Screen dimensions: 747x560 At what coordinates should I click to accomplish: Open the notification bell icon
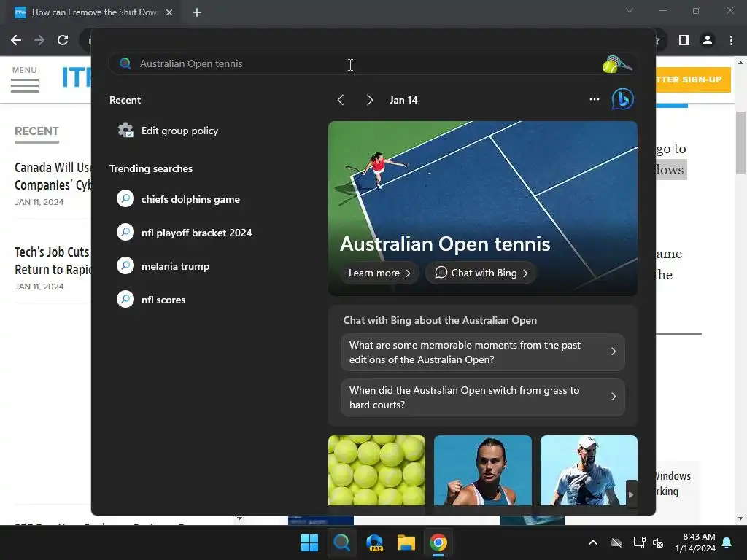pyautogui.click(x=727, y=542)
